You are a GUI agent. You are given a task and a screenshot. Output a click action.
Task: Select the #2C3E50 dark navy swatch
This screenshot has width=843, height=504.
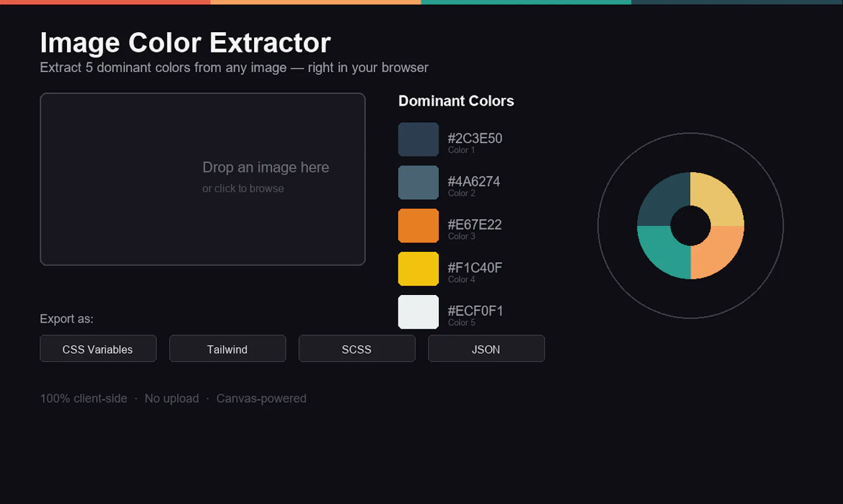[418, 140]
